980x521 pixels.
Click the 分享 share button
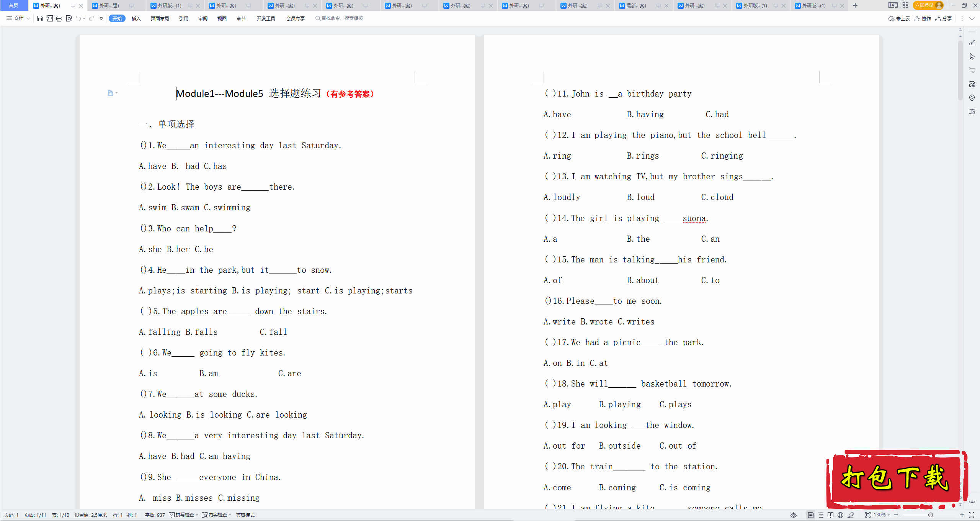point(943,18)
